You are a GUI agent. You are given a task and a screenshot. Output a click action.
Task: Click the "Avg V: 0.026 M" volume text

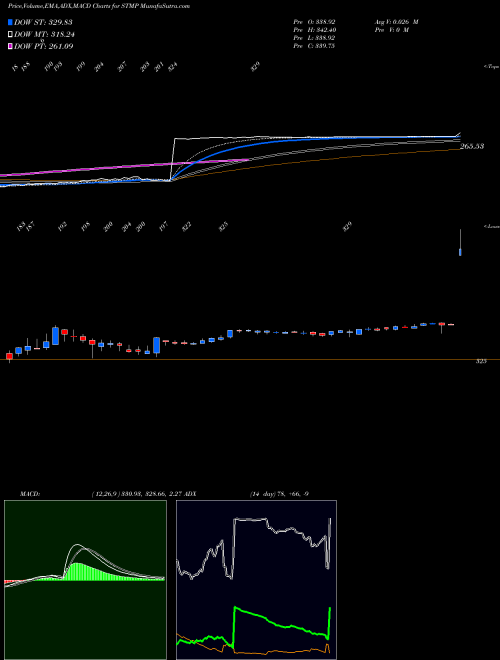(x=396, y=21)
